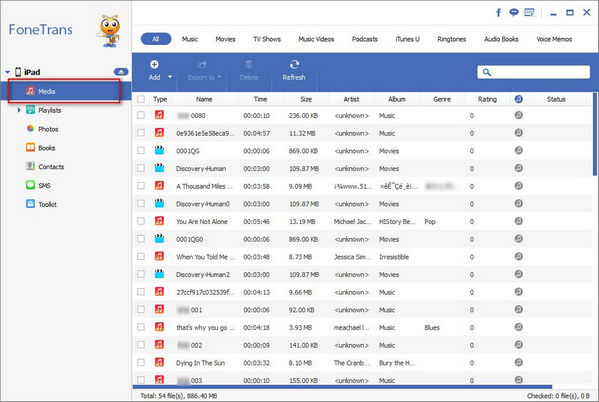Click the music type icon for A Thousand Miles
The image size is (599, 402).
coord(159,186)
